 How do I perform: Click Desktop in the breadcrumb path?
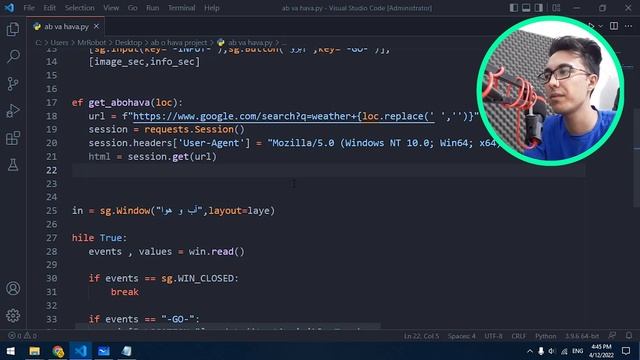[x=128, y=42]
